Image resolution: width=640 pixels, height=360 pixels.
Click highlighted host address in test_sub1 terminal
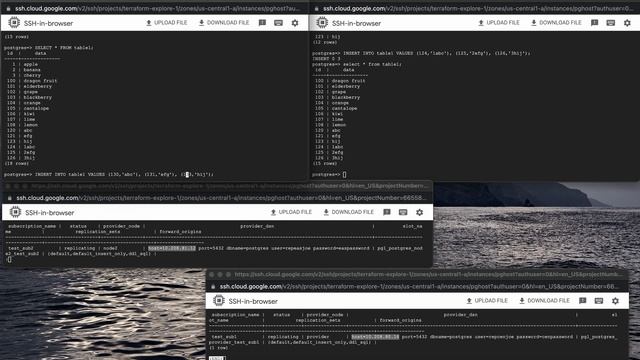pos(375,337)
